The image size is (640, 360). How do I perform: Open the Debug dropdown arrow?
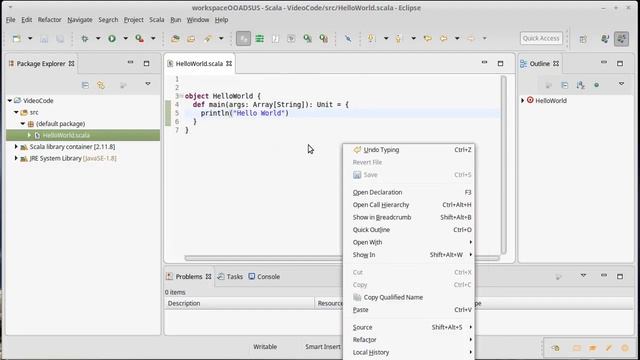[x=98, y=39]
